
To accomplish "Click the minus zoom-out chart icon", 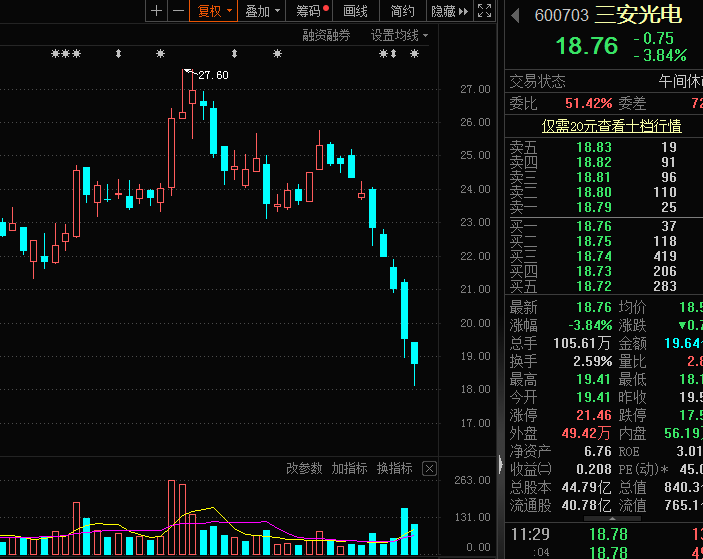I will (178, 11).
